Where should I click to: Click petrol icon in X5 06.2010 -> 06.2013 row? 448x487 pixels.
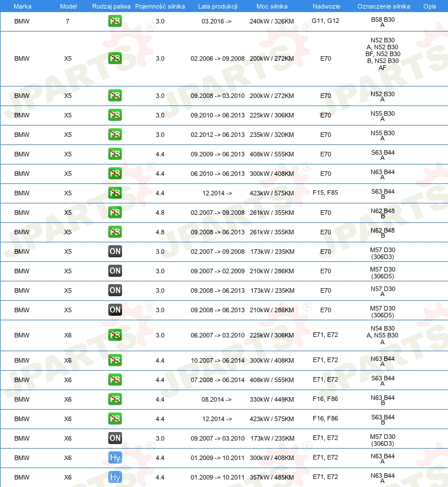click(x=115, y=174)
